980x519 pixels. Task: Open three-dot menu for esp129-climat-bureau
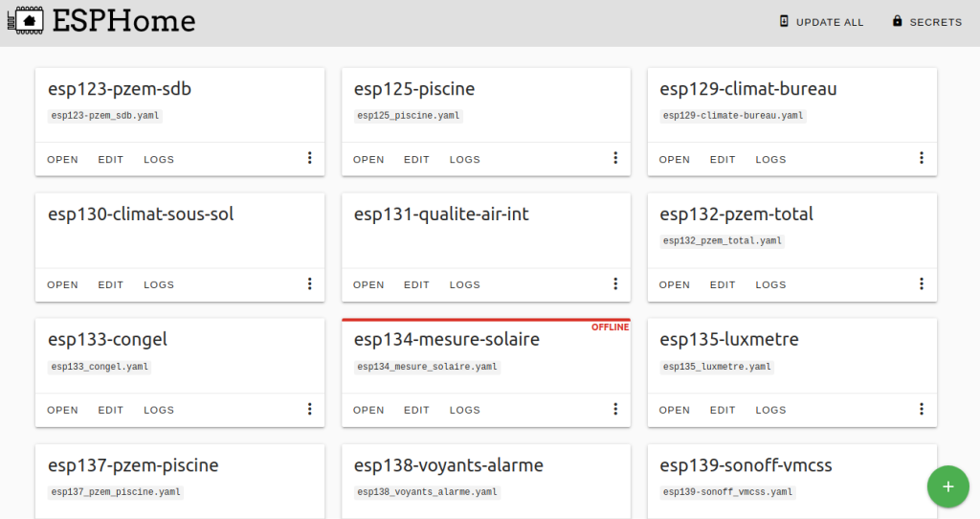(x=922, y=158)
